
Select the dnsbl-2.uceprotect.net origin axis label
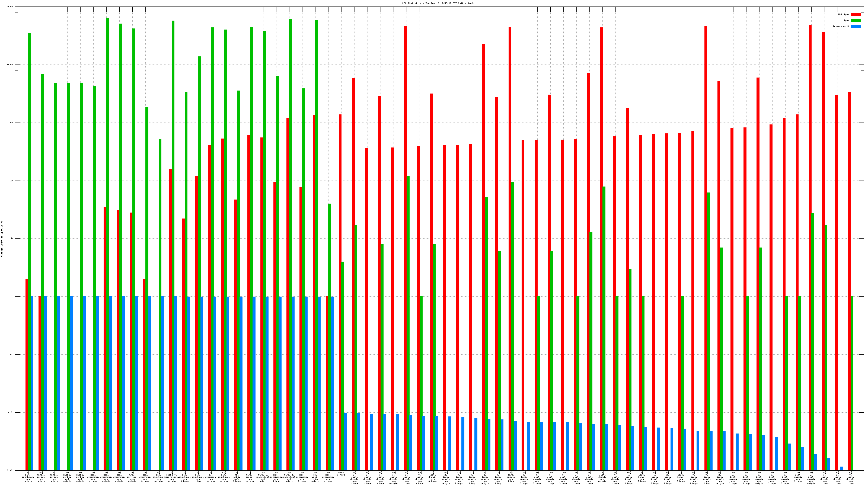pyautogui.click(x=263, y=477)
